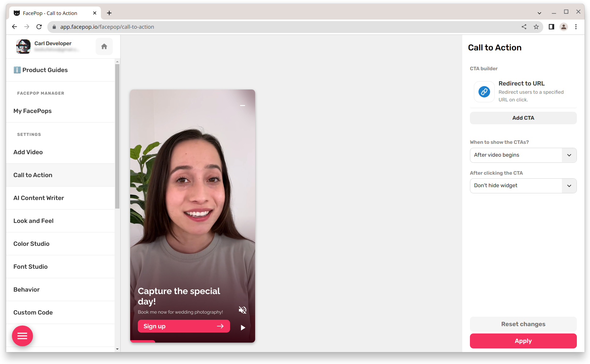Navigate to 'AI Content Writer' section

tap(38, 198)
